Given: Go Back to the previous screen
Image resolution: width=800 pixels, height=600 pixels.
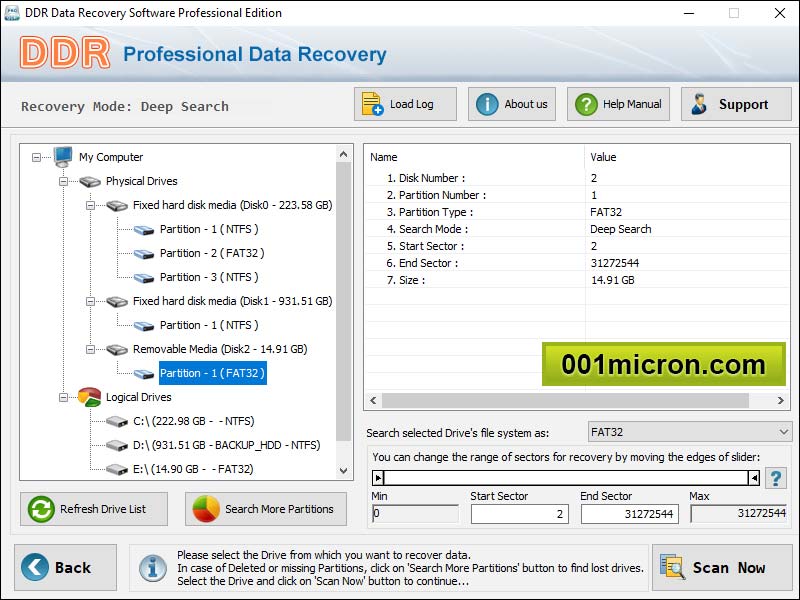Looking at the screenshot, I should (65, 567).
